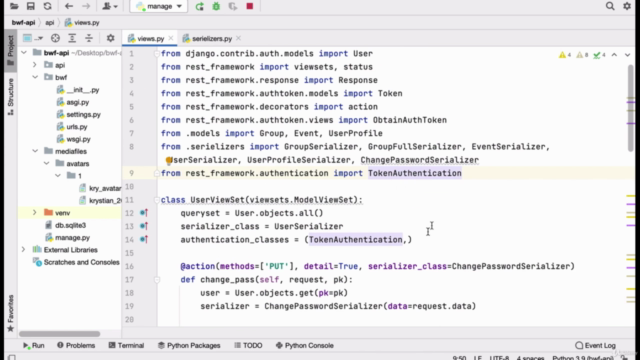Viewport: 640px width, 360px height.
Task: Fold the change_pass method at line 17
Action: pyautogui.click(x=156, y=280)
